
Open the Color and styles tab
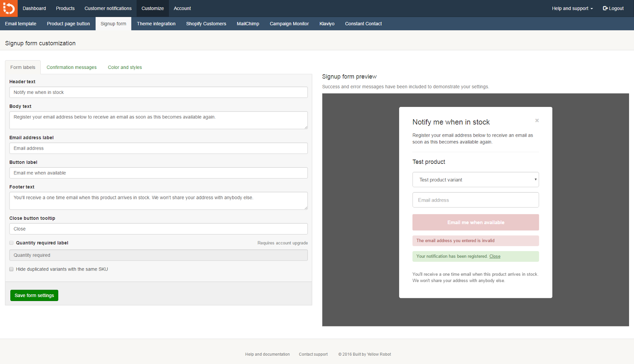coord(125,67)
